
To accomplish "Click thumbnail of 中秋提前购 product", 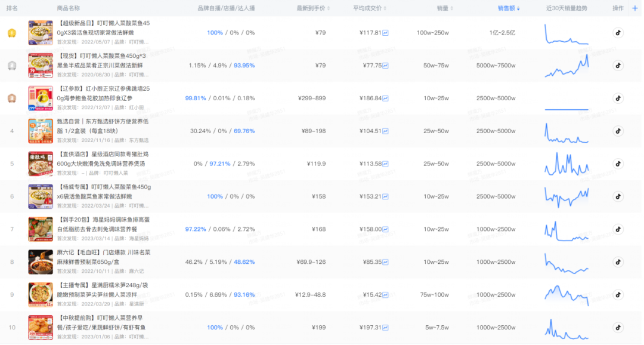I will (x=41, y=328).
